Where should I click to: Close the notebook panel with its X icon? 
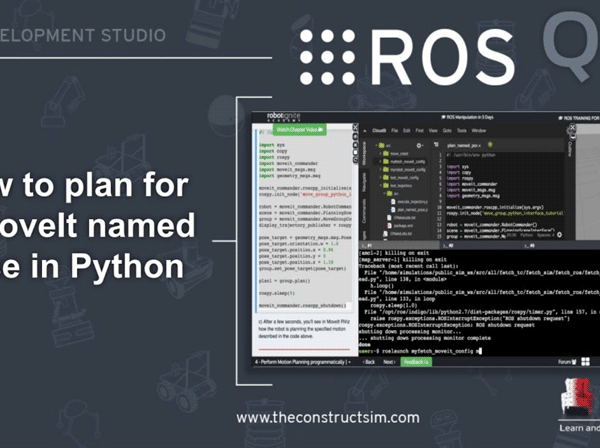point(355,127)
